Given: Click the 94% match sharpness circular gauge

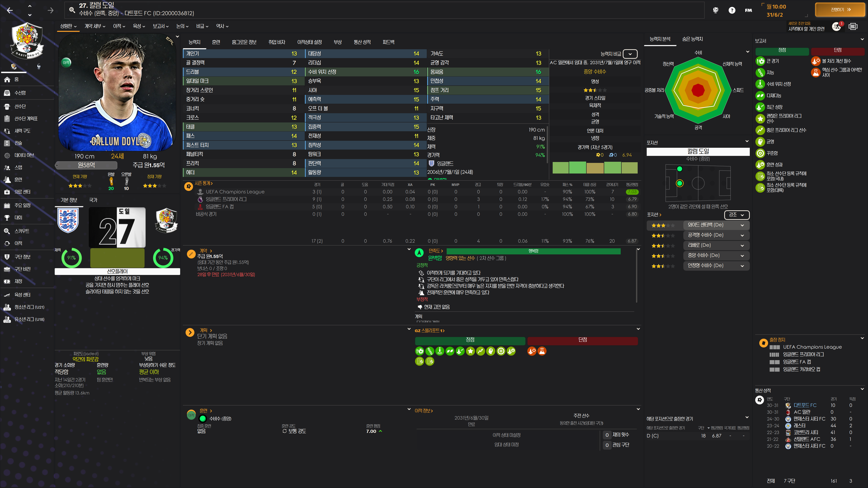Looking at the screenshot, I should [163, 258].
